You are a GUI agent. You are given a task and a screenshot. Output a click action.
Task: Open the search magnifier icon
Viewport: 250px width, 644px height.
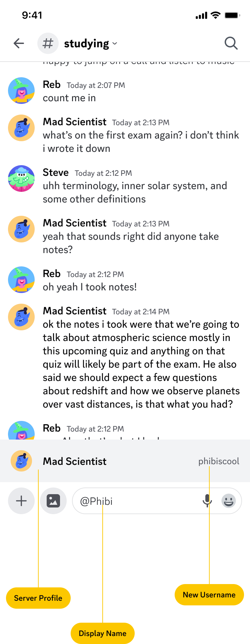231,43
